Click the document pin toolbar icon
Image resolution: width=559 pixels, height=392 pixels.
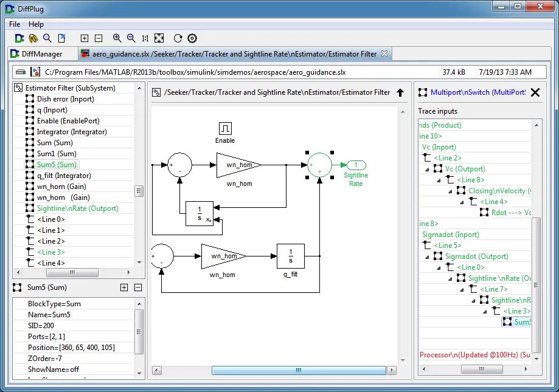point(62,38)
